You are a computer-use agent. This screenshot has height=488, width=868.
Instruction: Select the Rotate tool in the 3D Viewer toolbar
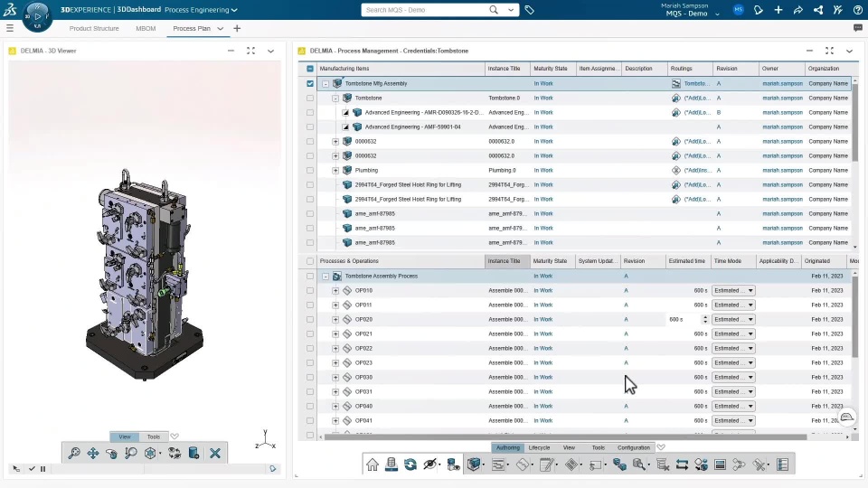pyautogui.click(x=112, y=453)
